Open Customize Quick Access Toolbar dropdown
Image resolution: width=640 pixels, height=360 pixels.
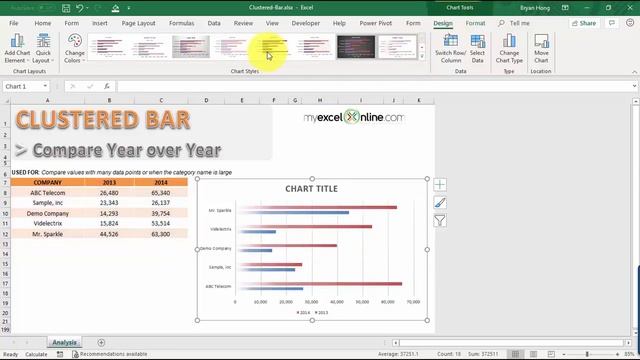point(129,8)
